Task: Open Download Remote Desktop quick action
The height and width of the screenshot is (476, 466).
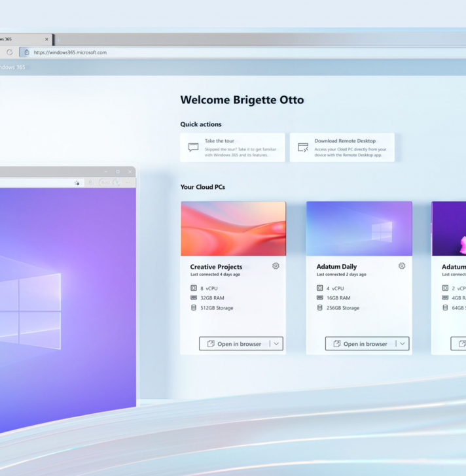Action: pyautogui.click(x=342, y=148)
